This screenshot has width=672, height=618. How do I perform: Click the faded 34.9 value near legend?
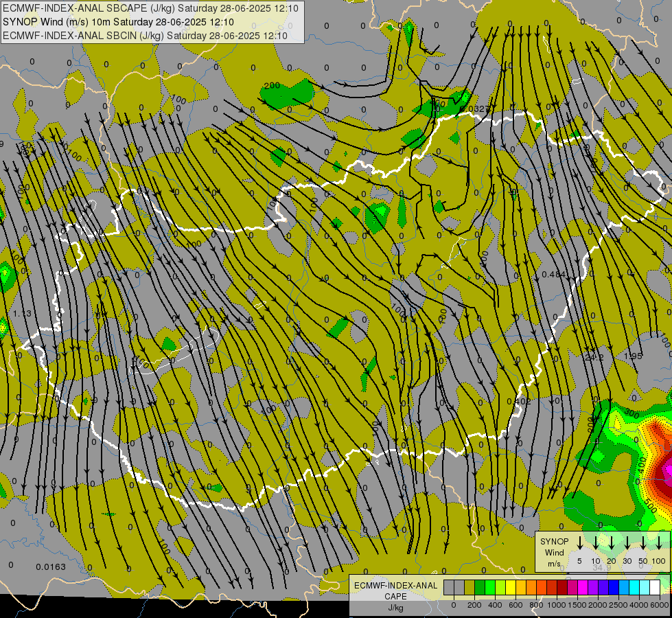[602, 567]
